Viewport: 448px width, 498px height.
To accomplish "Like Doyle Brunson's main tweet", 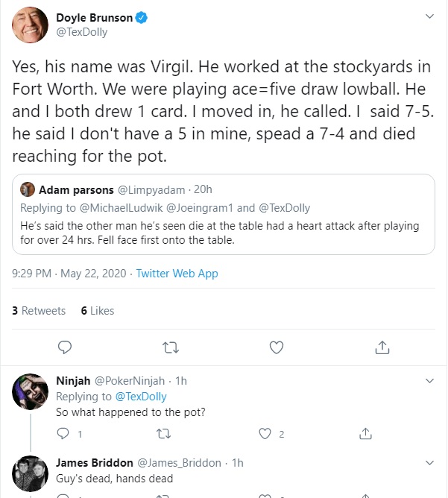I will click(x=277, y=347).
